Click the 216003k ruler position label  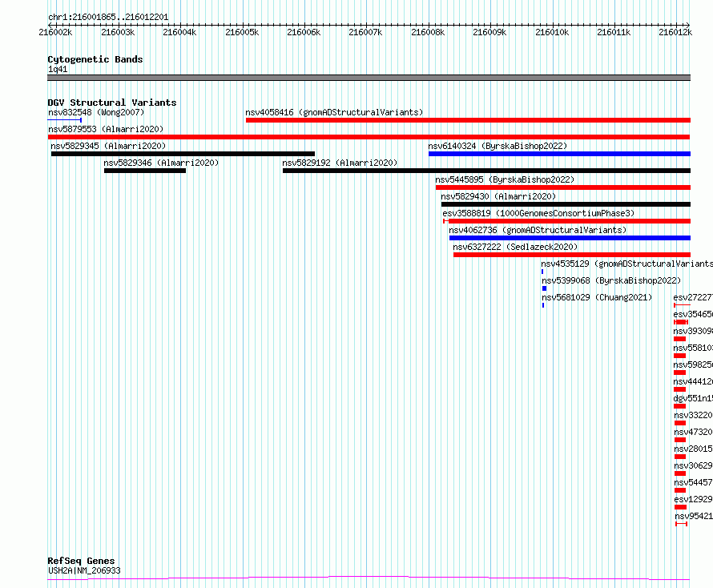118,32
